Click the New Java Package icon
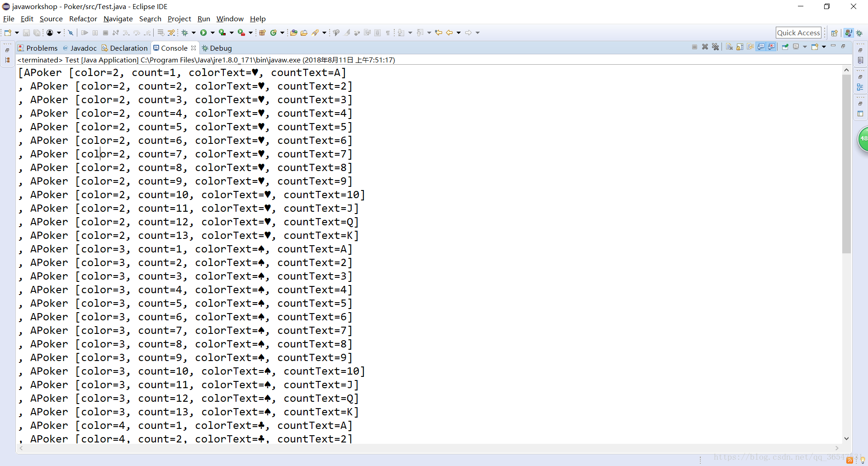This screenshot has width=868, height=466. pyautogui.click(x=262, y=33)
